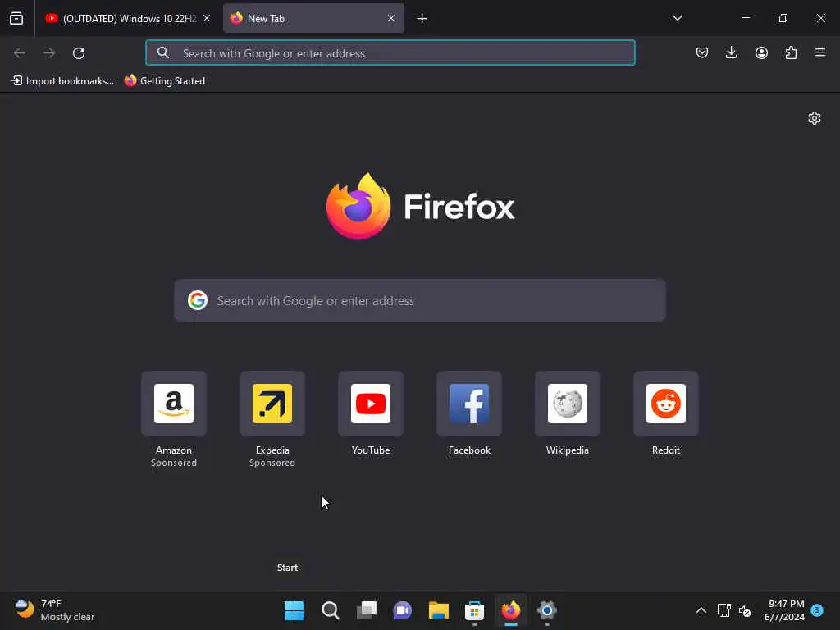Go forward one page
This screenshot has height=630, width=840.
49,53
